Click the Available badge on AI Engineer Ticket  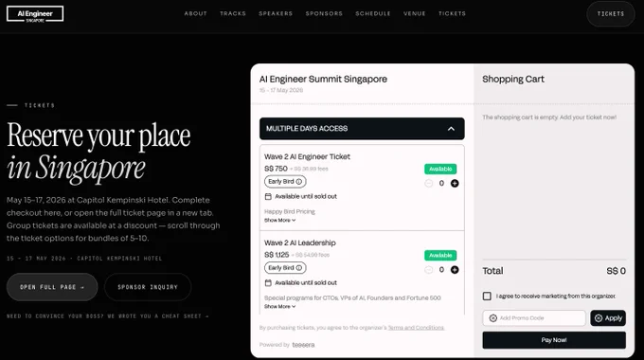pyautogui.click(x=440, y=169)
